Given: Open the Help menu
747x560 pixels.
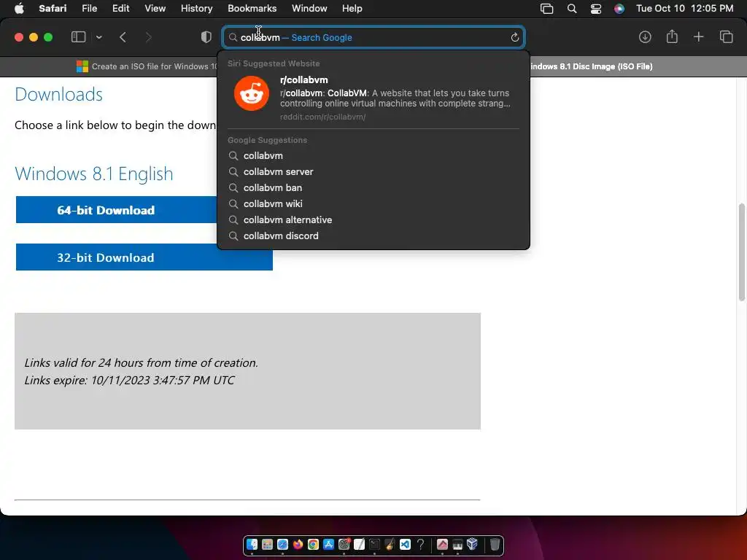Looking at the screenshot, I should 352,9.
